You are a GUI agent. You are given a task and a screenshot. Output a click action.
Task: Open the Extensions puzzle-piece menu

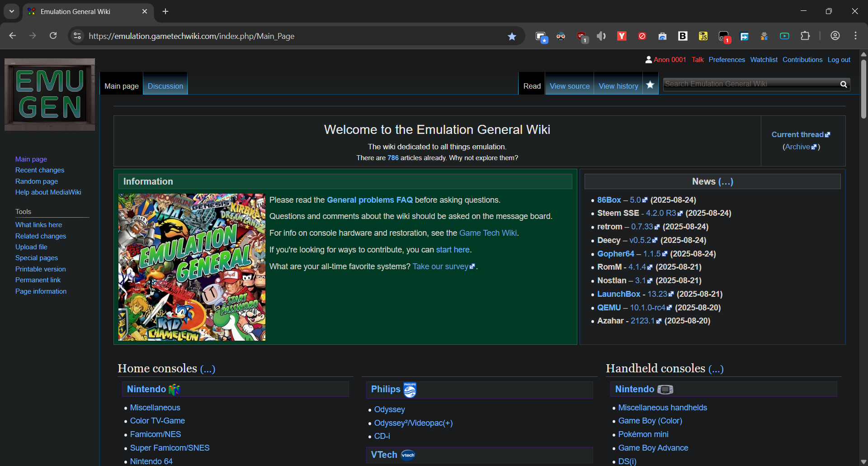(805, 36)
